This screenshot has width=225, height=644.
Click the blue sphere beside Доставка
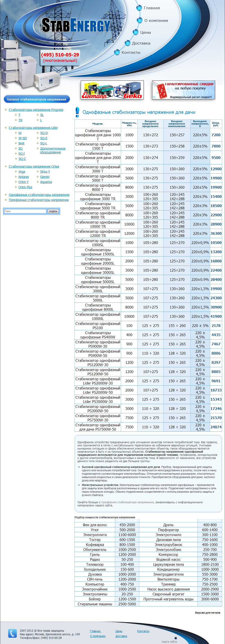click(x=128, y=43)
